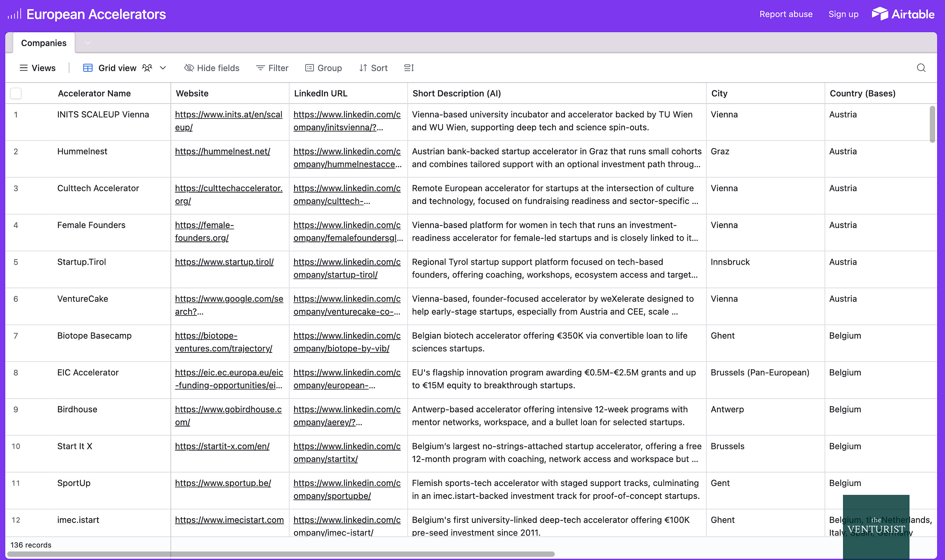Expand the tables chevron next to Companies
Screen dimensions: 945x560
88,43
